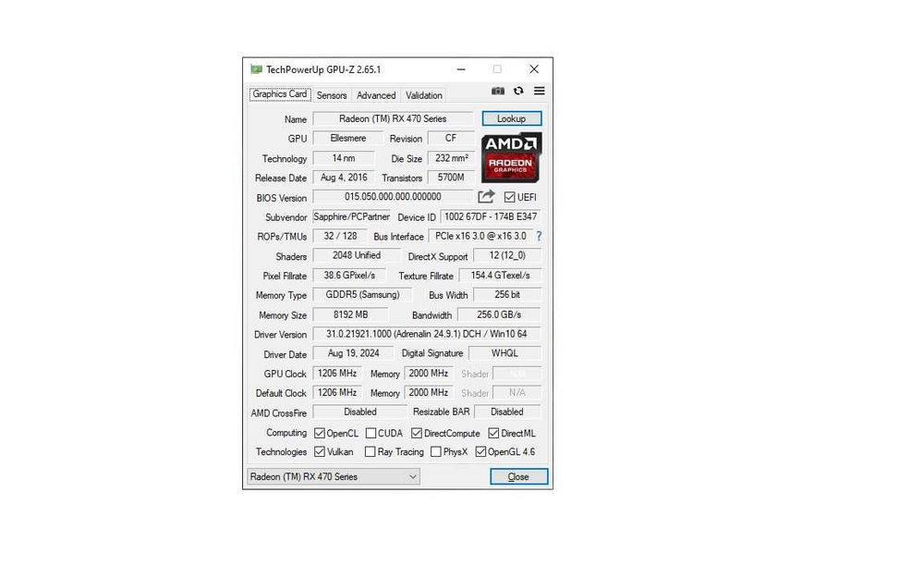Toggle the UEFI checkbox

(x=510, y=197)
